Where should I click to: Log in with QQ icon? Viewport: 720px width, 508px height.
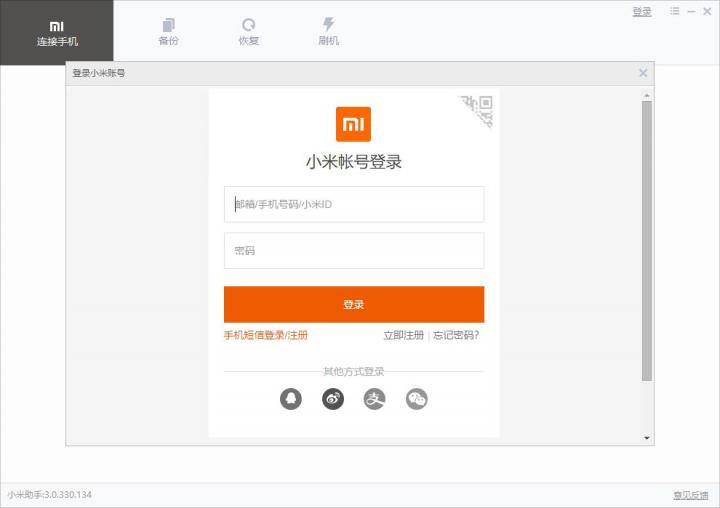[x=291, y=399]
